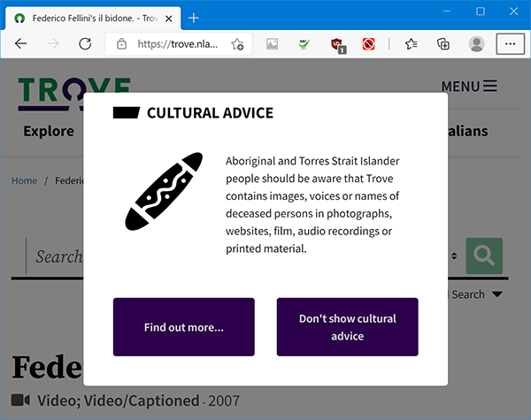Open the image extension icon in the toolbar
Image resolution: width=531 pixels, height=420 pixels.
point(272,44)
